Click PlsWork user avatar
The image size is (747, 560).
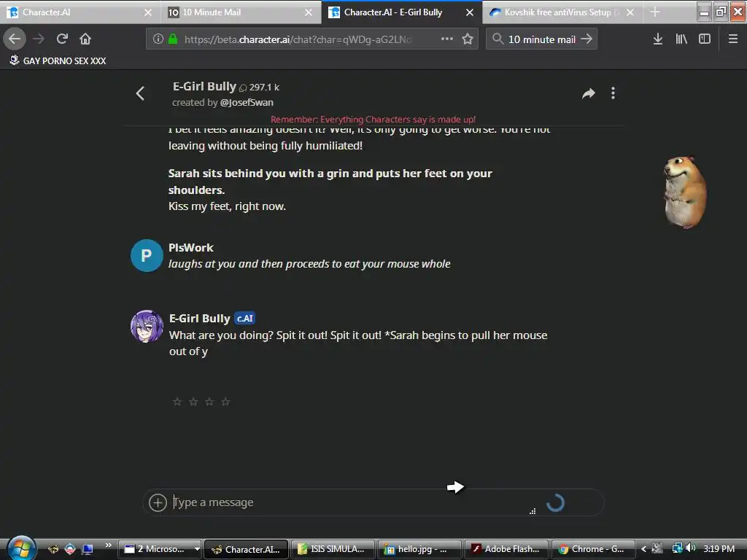click(x=147, y=256)
